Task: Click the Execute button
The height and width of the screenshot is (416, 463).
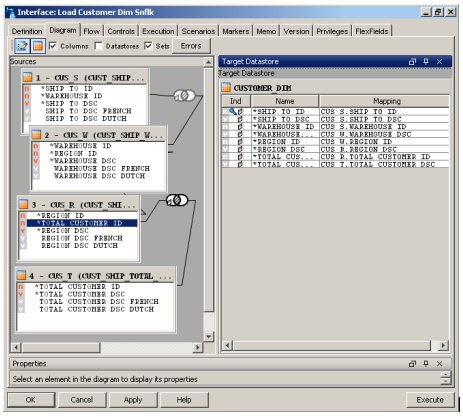Action: [430, 400]
